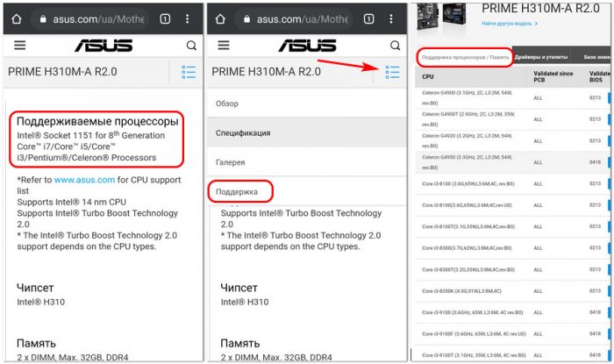Viewport: 614px width, 364px height.
Task: Switch to the Драйверы и утилиты tab
Action: (x=541, y=57)
